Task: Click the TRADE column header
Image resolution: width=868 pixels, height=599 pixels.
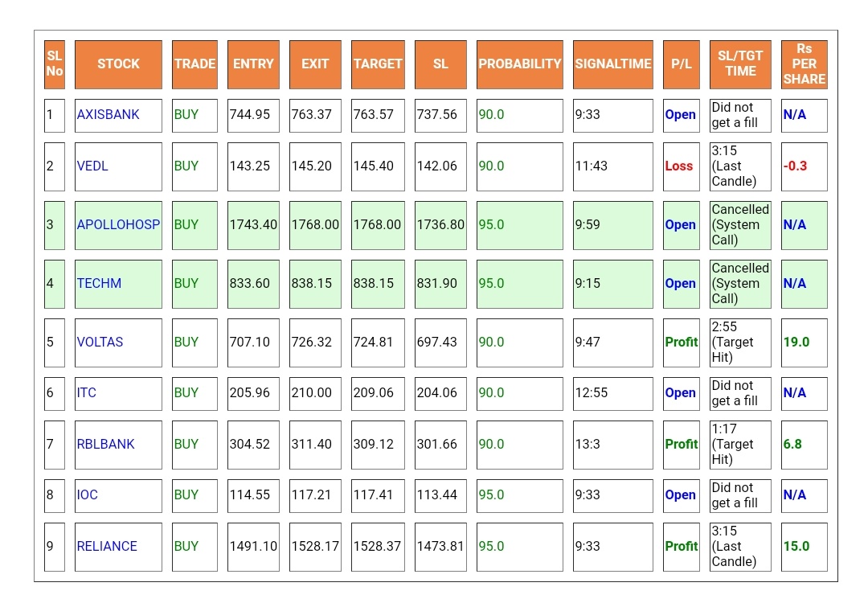Action: (194, 64)
